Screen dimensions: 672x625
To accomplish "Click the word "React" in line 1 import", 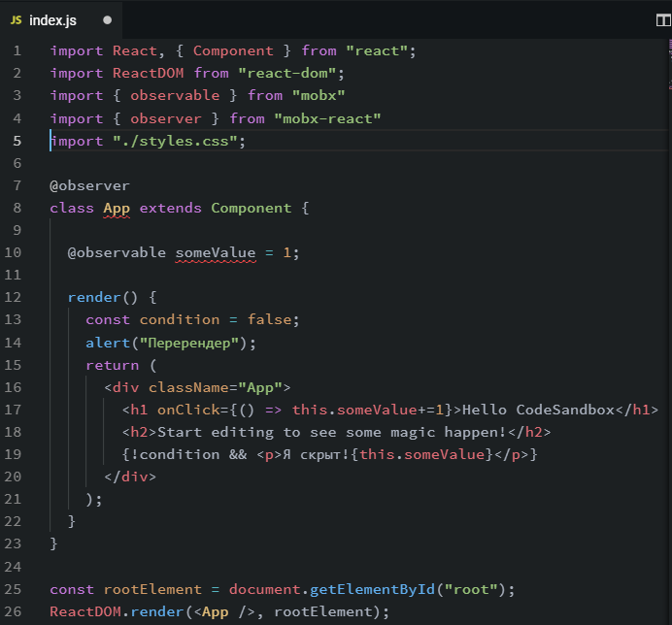I will (x=135, y=51).
